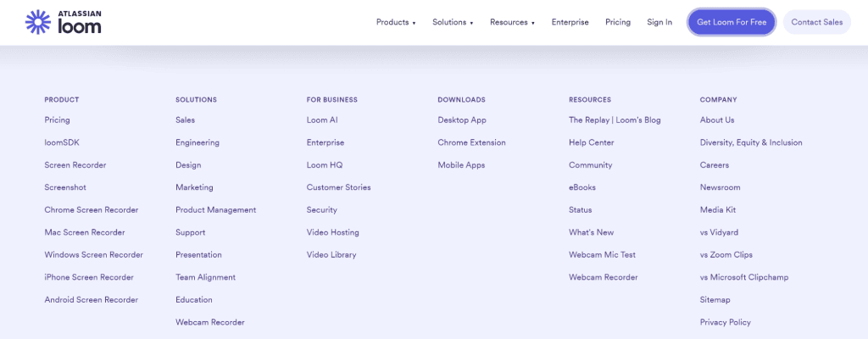Visit The Replay Loom's Blog link
Image resolution: width=868 pixels, height=339 pixels.
615,120
